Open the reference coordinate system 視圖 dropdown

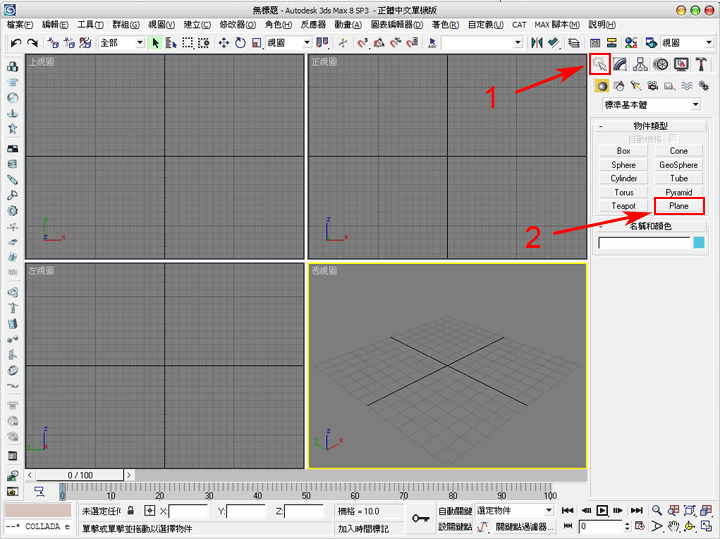289,43
